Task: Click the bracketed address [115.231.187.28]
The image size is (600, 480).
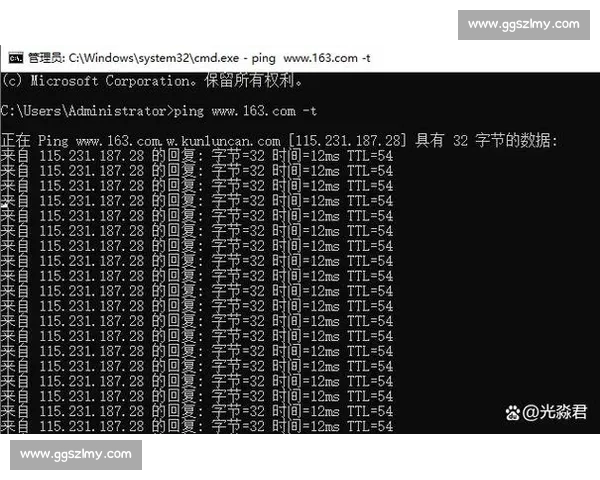Action: [347, 141]
